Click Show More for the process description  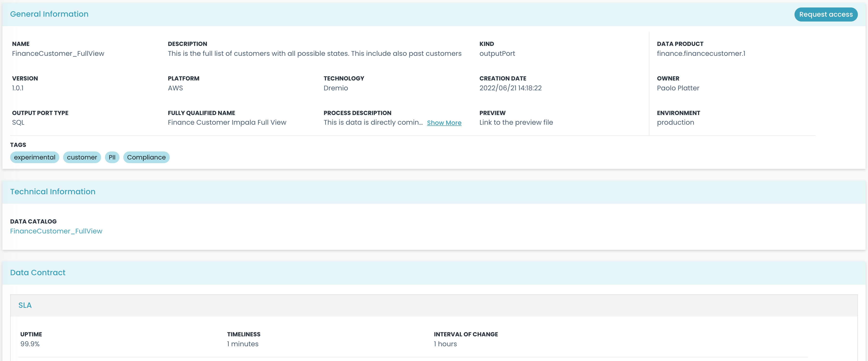pos(444,123)
